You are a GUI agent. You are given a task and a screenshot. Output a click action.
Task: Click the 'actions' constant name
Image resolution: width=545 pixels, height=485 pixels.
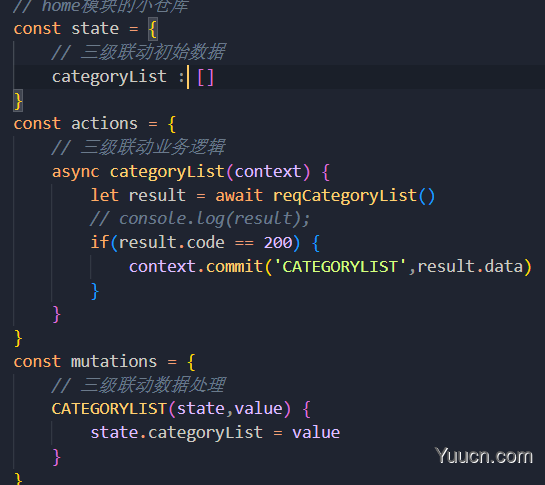[104, 124]
